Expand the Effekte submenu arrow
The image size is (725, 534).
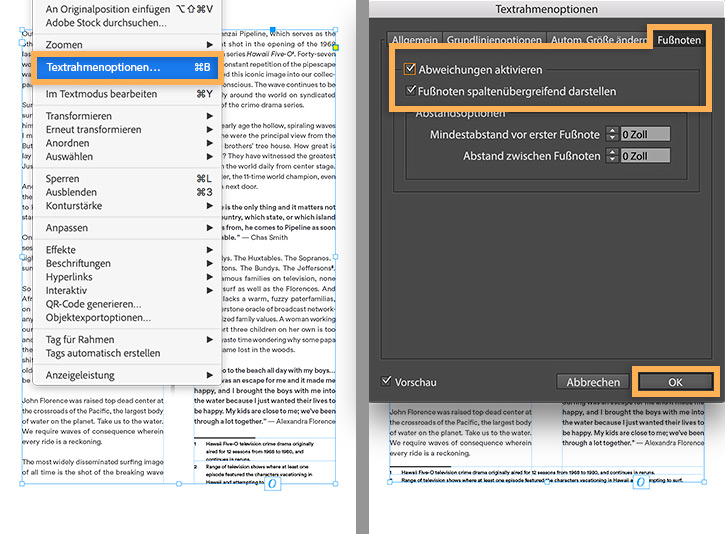[x=209, y=250]
